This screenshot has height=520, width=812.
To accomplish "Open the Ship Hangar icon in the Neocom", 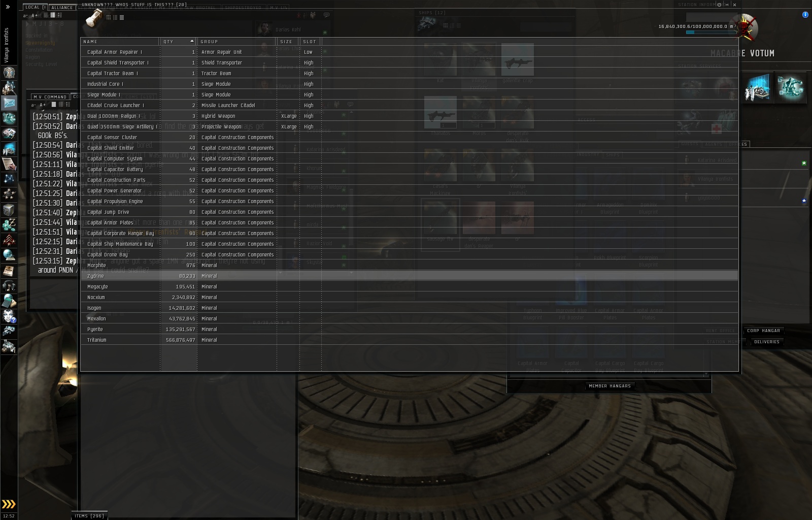I will click(9, 332).
